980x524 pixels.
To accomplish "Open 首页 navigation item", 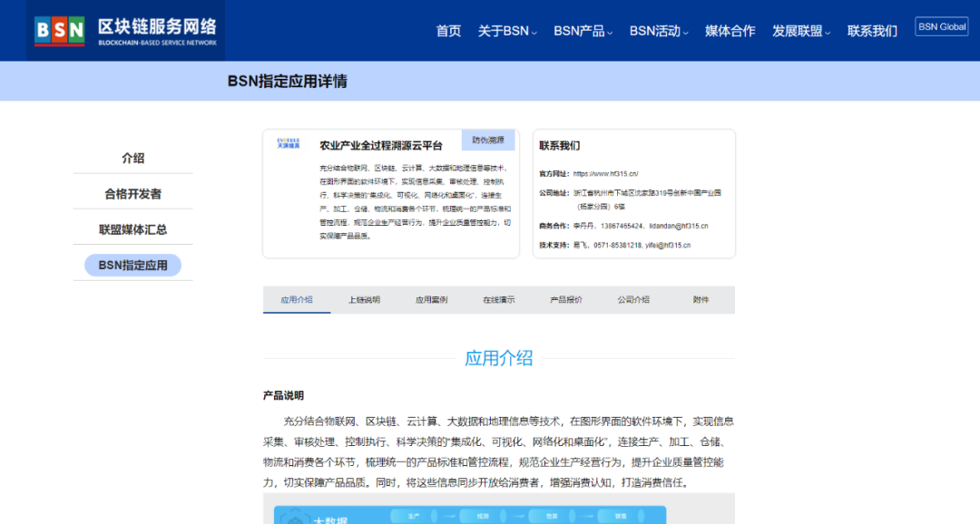I will (x=448, y=31).
